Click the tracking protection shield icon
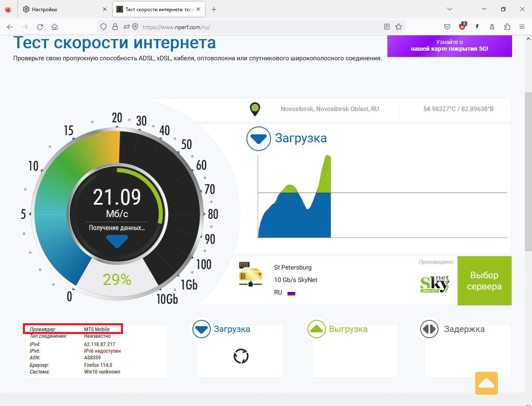 [104, 27]
